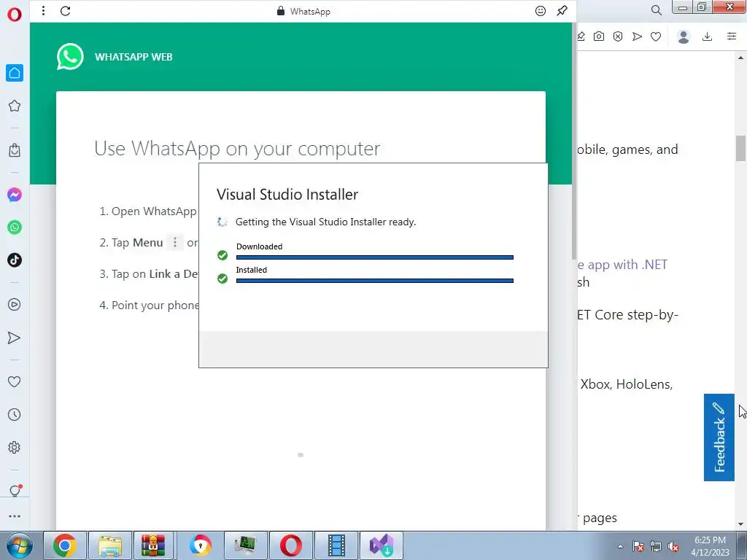747x560 pixels.
Task: Open the WhatsApp panel three-dot menu
Action: pyautogui.click(x=43, y=11)
